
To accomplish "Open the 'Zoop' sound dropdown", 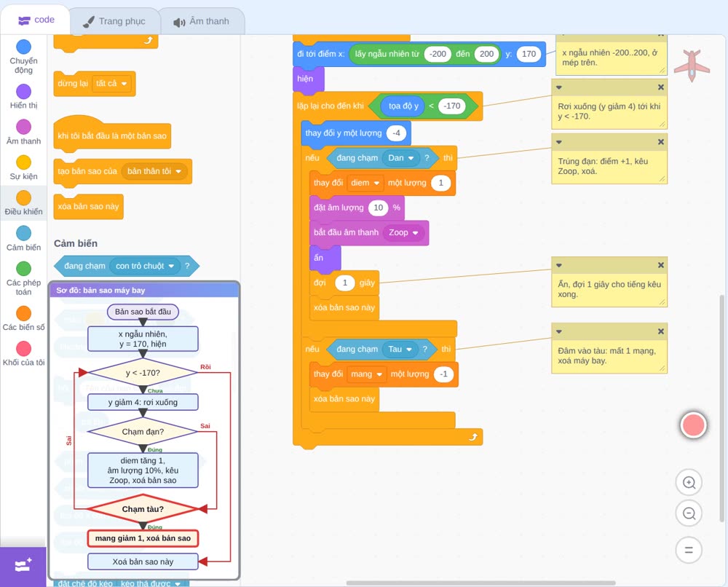I will click(403, 232).
